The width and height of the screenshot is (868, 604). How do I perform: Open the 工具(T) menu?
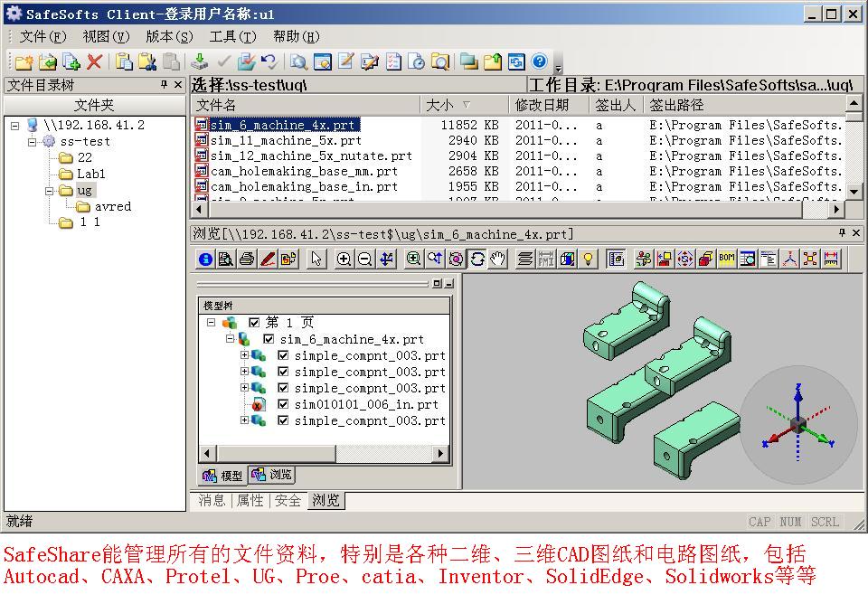232,36
